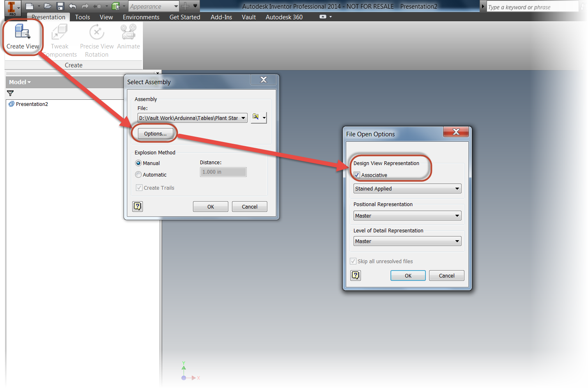Open help in the Select Assembly dialog
This screenshot has height=388, width=588.
(138, 206)
